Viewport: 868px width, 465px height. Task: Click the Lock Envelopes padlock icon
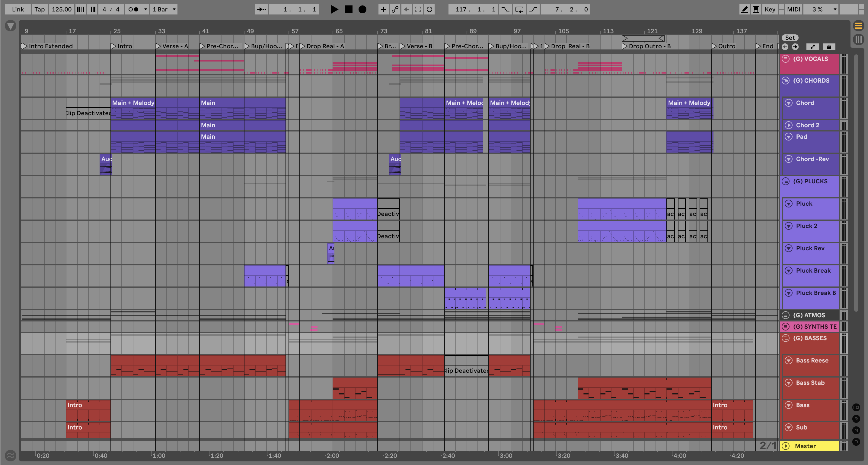[x=828, y=47]
